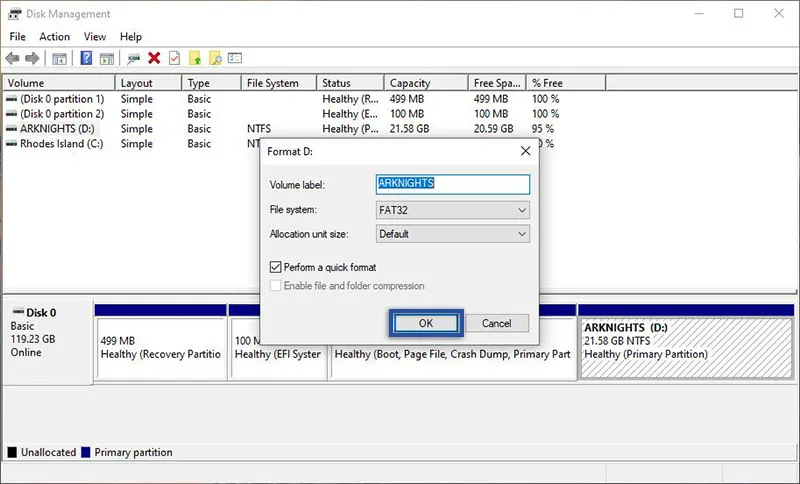The width and height of the screenshot is (800, 484).
Task: Click the yellow page magnifier icon
Action: 215,59
